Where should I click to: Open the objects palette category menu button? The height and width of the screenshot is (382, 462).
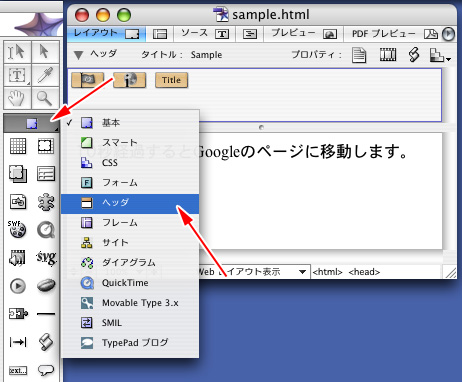pyautogui.click(x=32, y=123)
